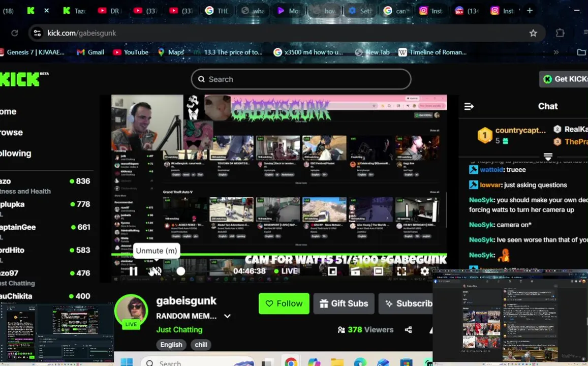Pause the live stream video
The width and height of the screenshot is (588, 366).
tap(134, 271)
